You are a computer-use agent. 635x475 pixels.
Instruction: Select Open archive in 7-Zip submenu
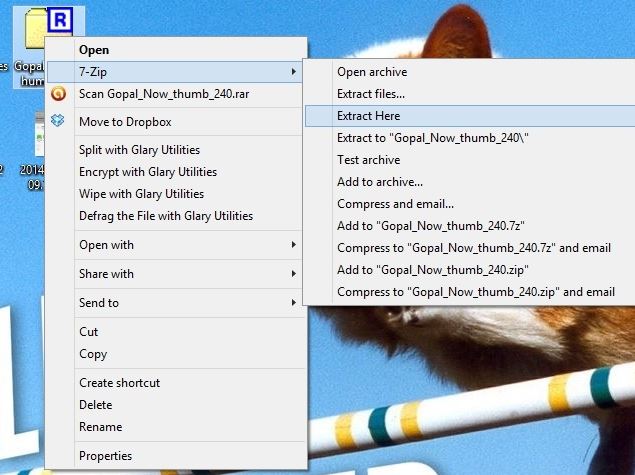[372, 72]
